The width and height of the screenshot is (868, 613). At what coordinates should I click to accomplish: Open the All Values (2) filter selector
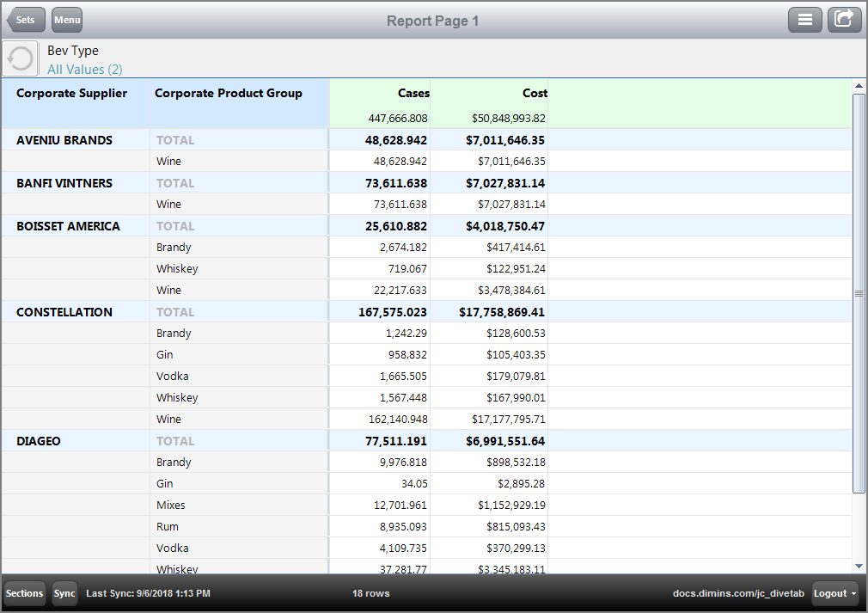pyautogui.click(x=84, y=69)
